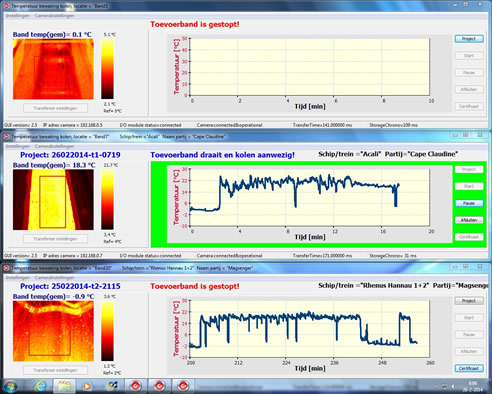This screenshot has height=394, width=492.
Task: Click the Pauze button in Band20 window
Action: pyautogui.click(x=469, y=335)
